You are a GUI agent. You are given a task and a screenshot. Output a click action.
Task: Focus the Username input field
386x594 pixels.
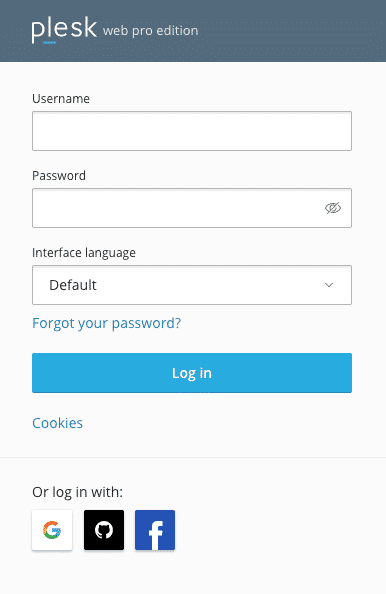tap(192, 131)
